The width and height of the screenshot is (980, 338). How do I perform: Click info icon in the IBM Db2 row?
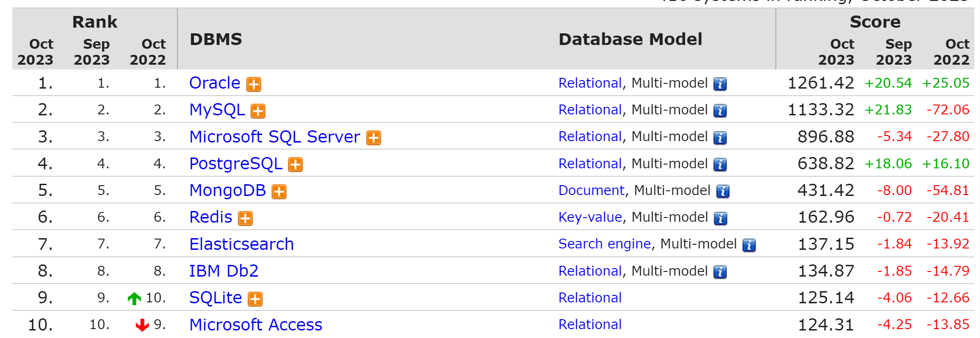pos(720,272)
